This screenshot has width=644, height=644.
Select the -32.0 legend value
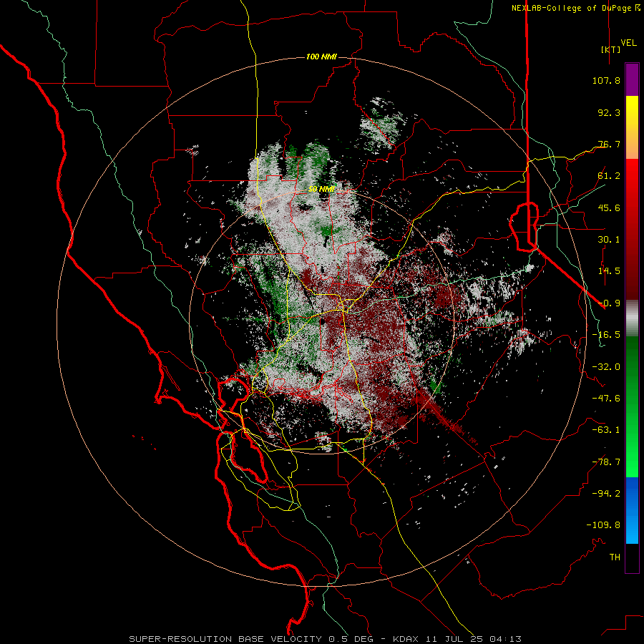[606, 367]
